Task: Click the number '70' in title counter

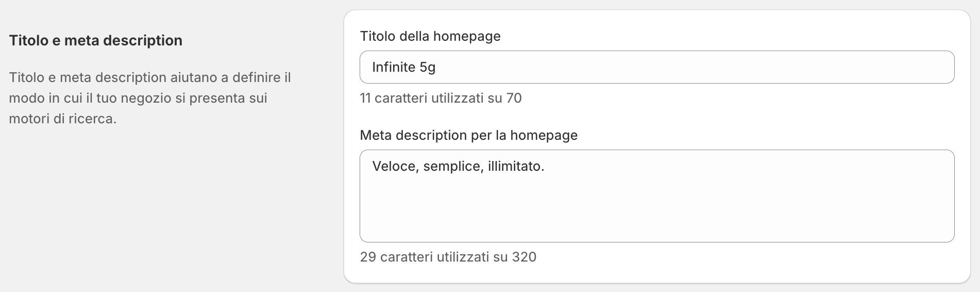Action: pos(514,98)
